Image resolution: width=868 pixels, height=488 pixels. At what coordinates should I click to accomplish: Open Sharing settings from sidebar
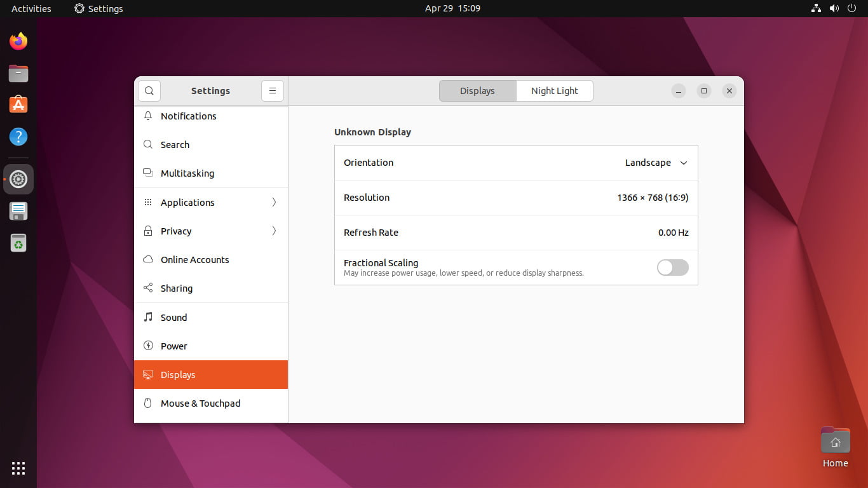(x=176, y=288)
